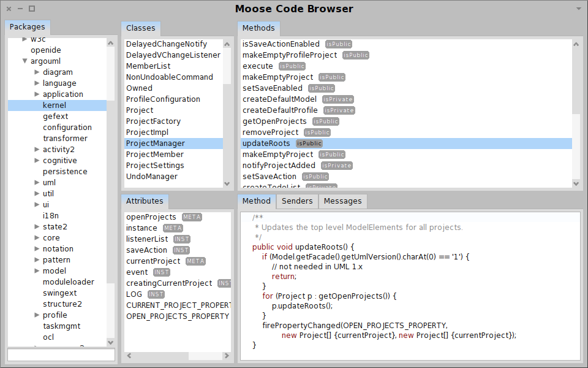Select the ProjectImpl class

click(147, 132)
